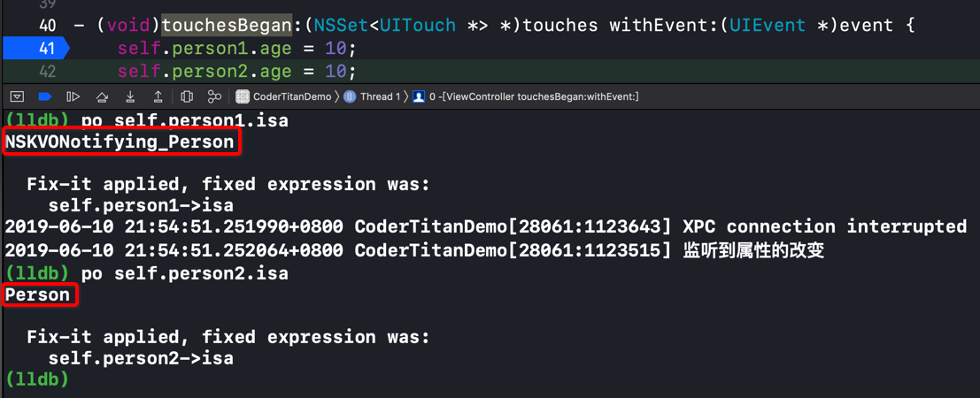Open the Thread 1 jump bar menu
The width and height of the screenshot is (980, 398).
point(381,96)
